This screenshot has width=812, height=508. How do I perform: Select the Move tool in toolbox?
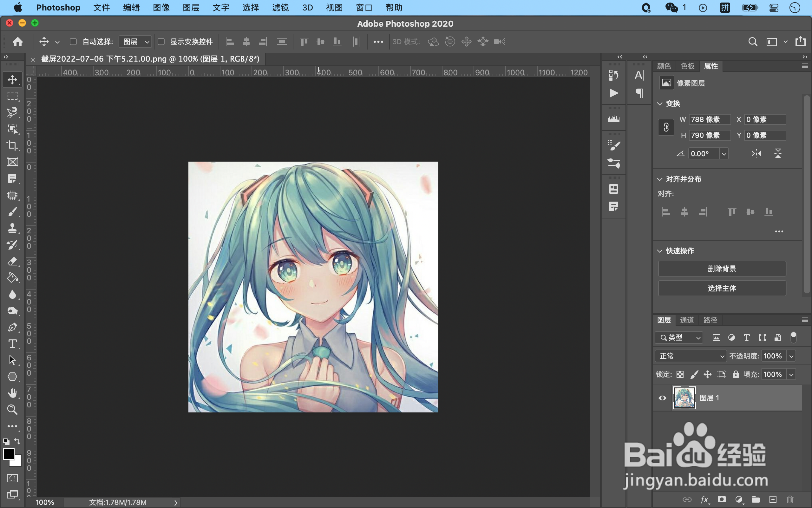12,80
